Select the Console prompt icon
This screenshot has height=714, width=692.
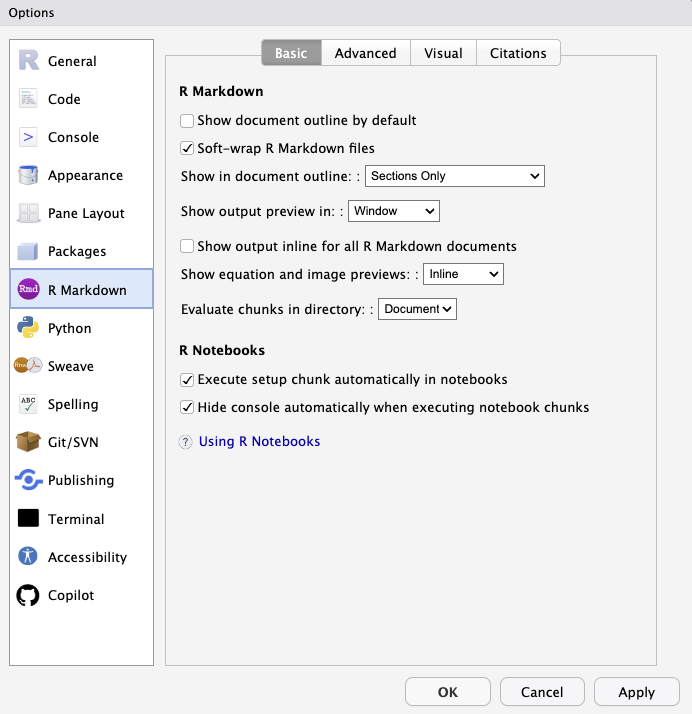point(28,137)
